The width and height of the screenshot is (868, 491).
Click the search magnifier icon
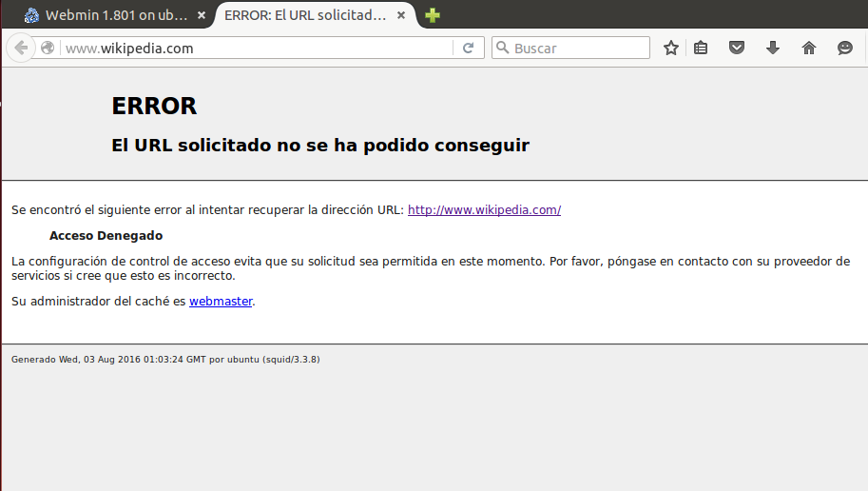click(x=503, y=48)
